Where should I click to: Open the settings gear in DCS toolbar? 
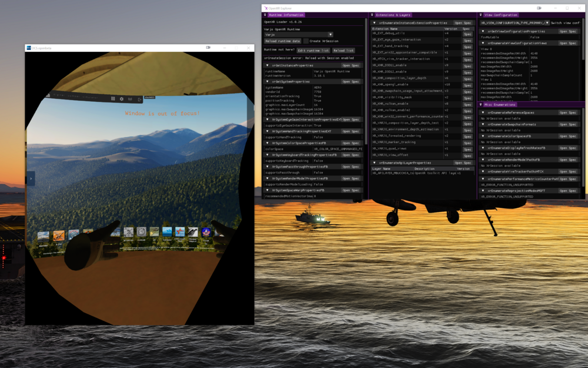pos(122,99)
